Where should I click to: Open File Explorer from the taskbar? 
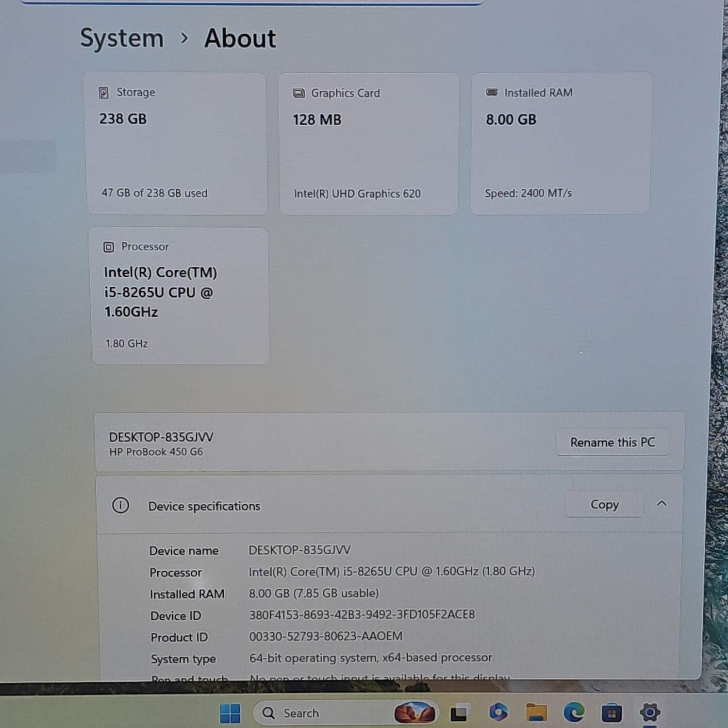pos(536,712)
